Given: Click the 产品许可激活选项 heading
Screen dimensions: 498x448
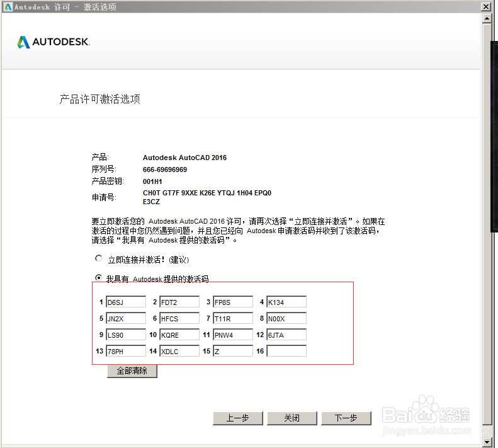Looking at the screenshot, I should pos(99,99).
